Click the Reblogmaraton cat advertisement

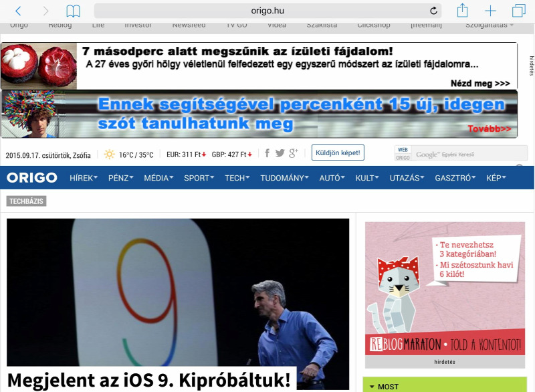(445, 288)
